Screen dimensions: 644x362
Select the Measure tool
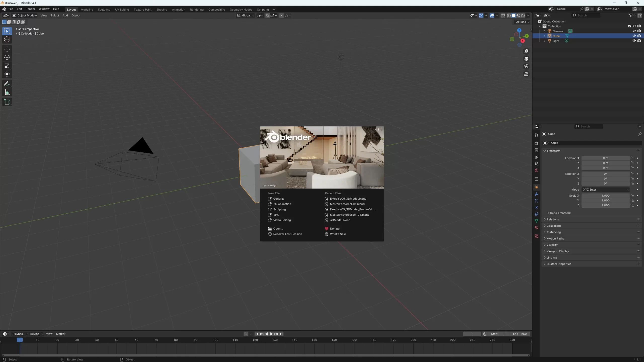pyautogui.click(x=7, y=93)
